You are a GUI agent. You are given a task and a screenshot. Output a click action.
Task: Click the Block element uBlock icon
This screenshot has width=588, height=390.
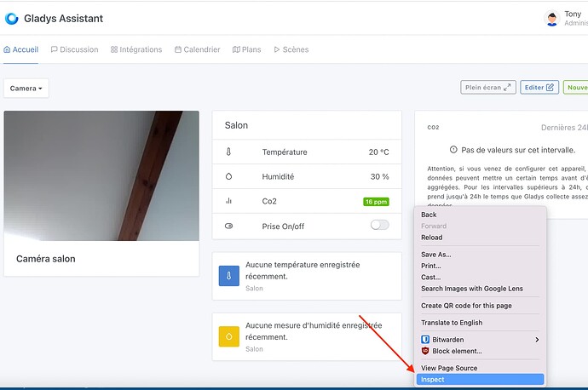pyautogui.click(x=425, y=351)
